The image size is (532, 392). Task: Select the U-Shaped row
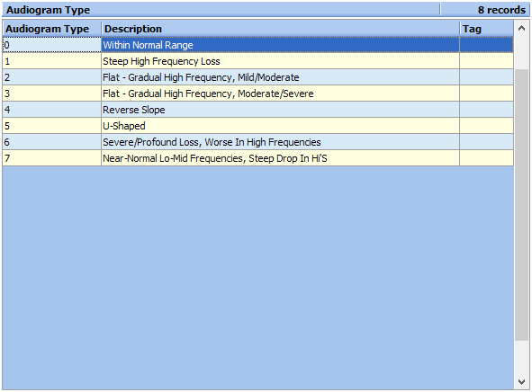257,126
